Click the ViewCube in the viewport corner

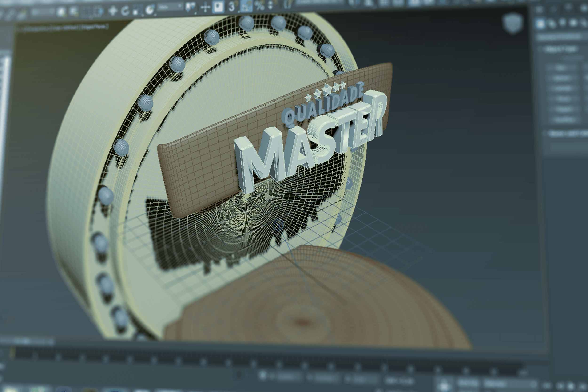click(x=513, y=23)
